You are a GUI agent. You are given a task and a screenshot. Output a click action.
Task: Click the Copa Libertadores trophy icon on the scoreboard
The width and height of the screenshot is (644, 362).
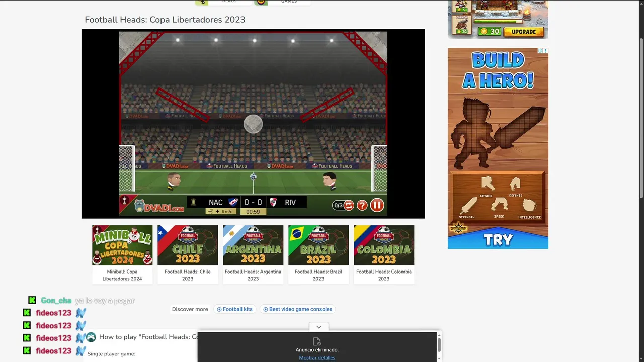click(193, 202)
